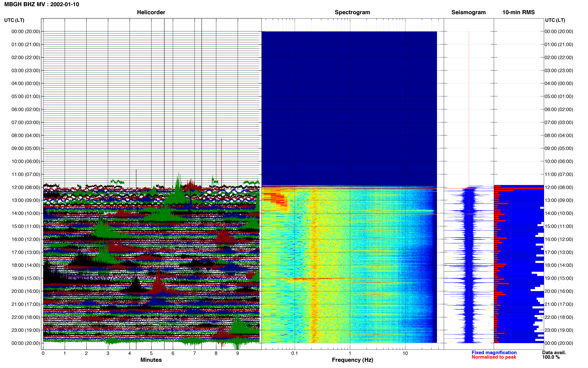Select 09:00 (05:00) on the left time axis

coord(26,148)
